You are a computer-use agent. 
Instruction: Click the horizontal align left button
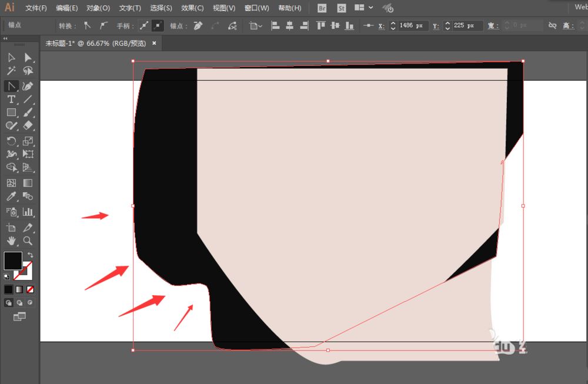[275, 25]
